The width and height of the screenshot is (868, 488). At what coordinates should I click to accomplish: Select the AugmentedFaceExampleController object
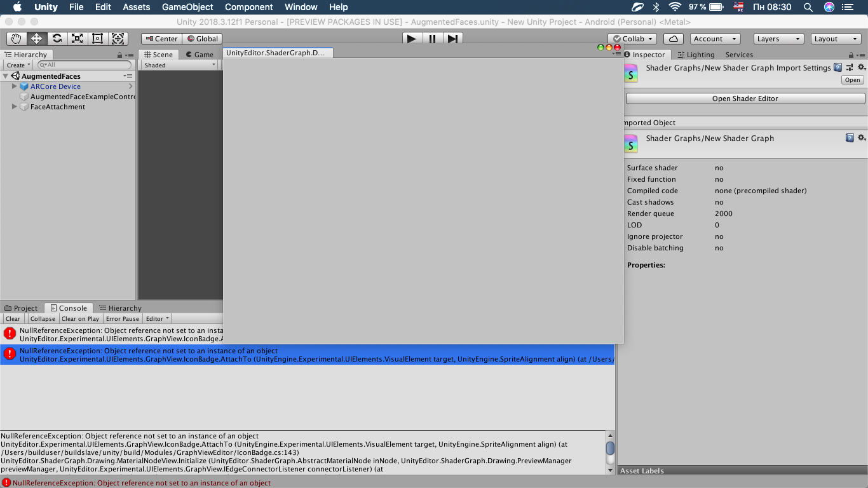[x=83, y=97]
